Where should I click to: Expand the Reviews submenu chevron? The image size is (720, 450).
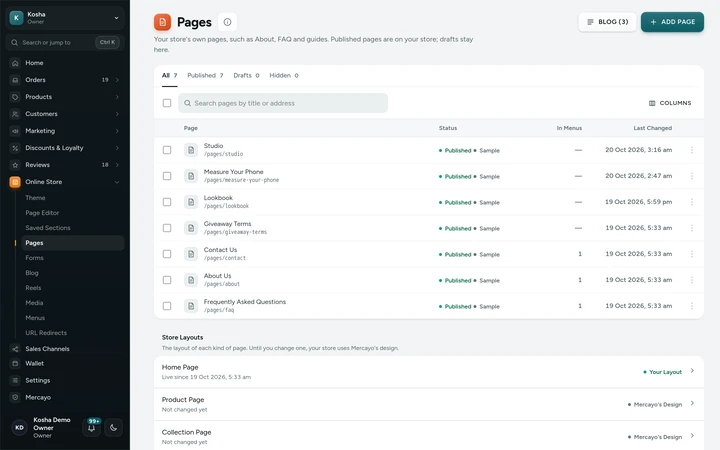point(117,165)
